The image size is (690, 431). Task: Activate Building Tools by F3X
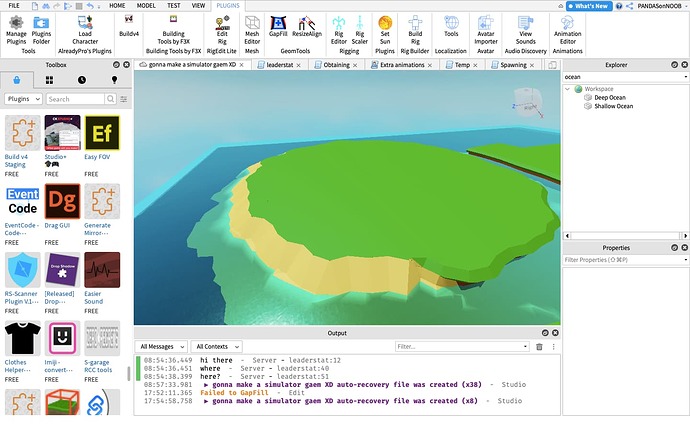(173, 30)
